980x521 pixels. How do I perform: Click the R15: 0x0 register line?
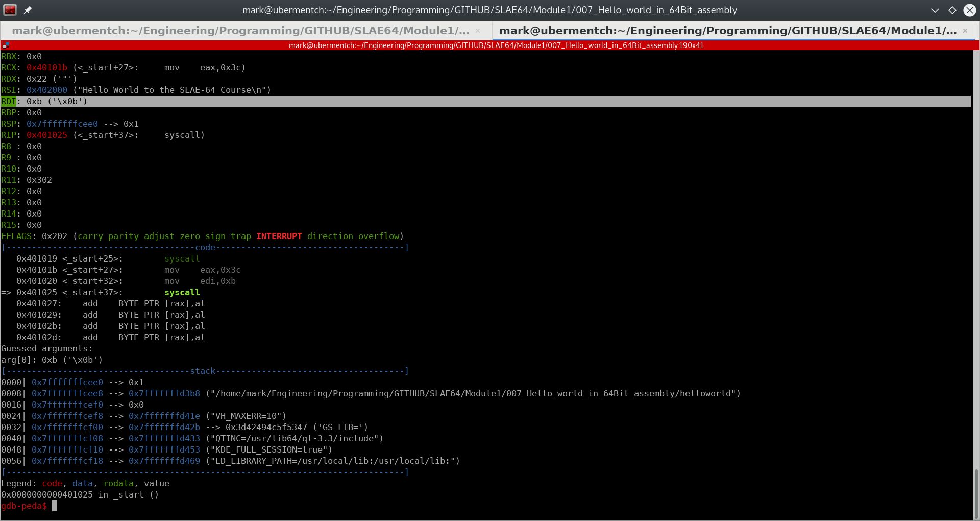(21, 225)
